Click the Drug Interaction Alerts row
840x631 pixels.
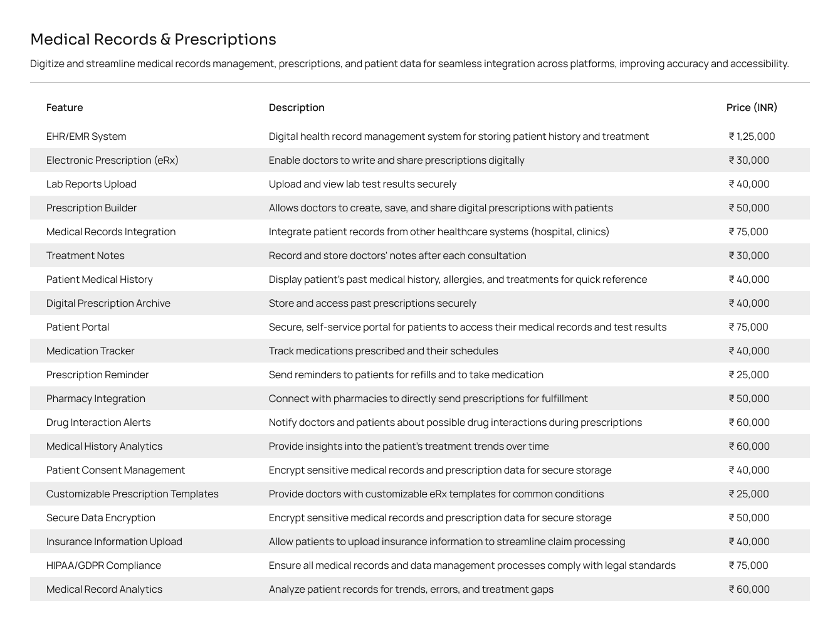pos(420,422)
